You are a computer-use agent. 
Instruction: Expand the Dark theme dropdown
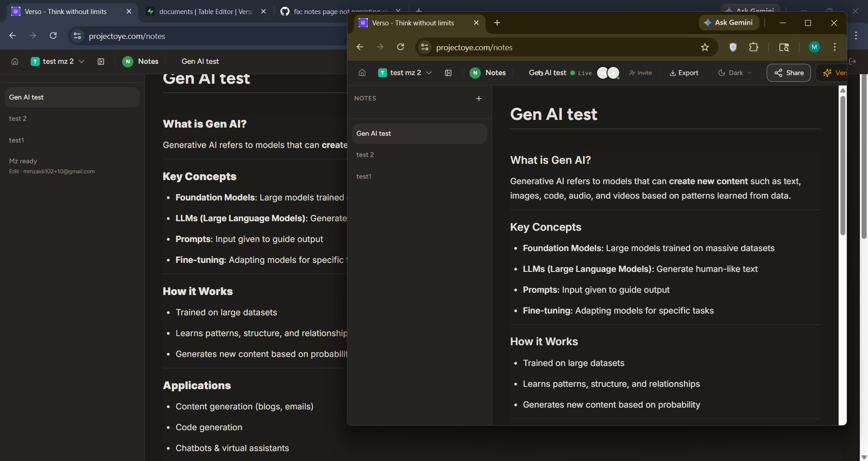[735, 73]
